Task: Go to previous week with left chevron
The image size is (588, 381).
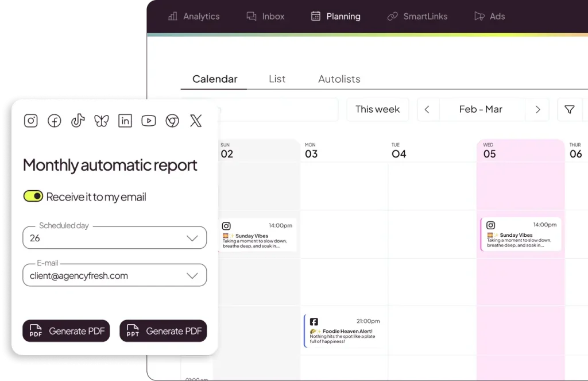Action: (x=427, y=110)
